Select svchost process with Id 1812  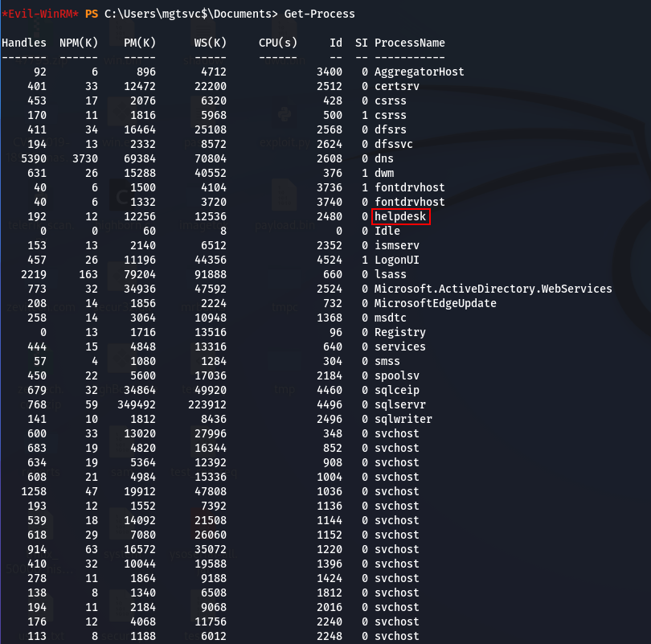point(396,593)
